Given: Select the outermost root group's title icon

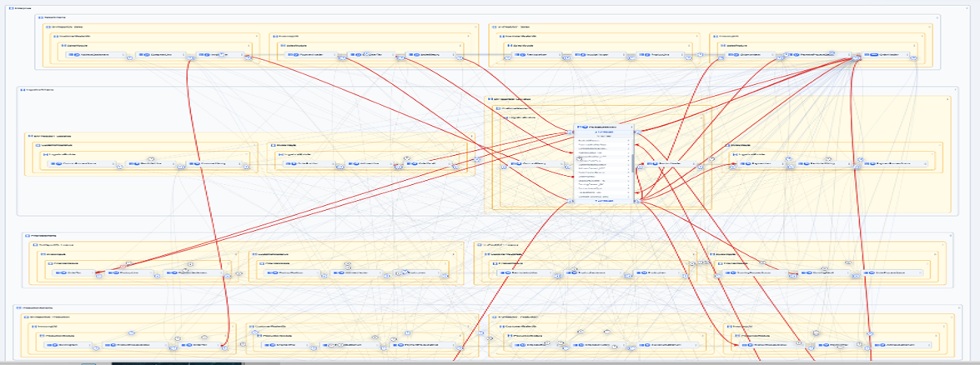Looking at the screenshot, I should (x=11, y=8).
